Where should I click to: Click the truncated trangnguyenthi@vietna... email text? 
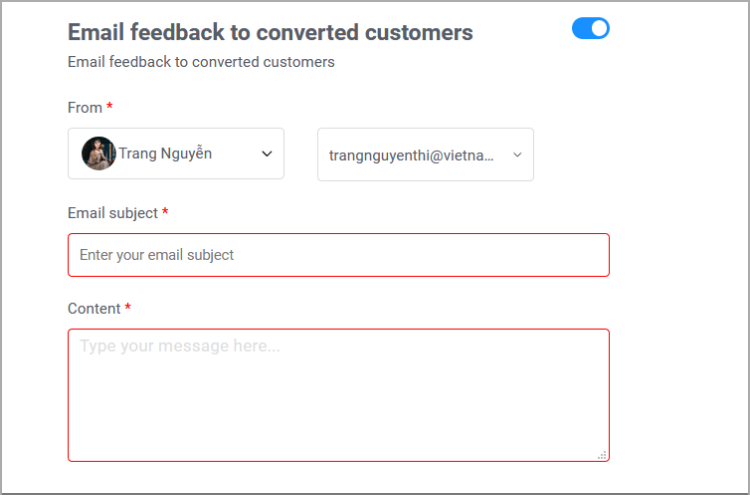(411, 155)
